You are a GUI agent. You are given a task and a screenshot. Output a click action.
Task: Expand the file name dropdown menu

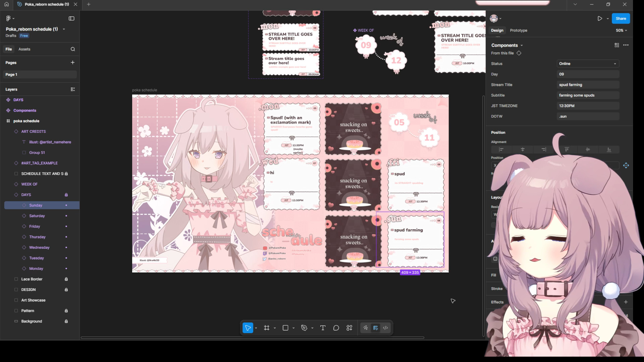pos(64,29)
